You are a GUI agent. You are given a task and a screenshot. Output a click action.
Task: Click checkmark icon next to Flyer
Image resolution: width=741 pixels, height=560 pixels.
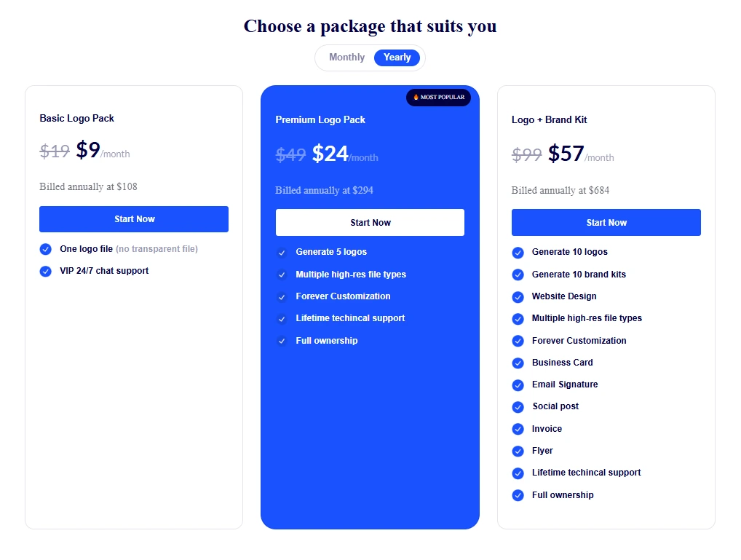coord(518,451)
